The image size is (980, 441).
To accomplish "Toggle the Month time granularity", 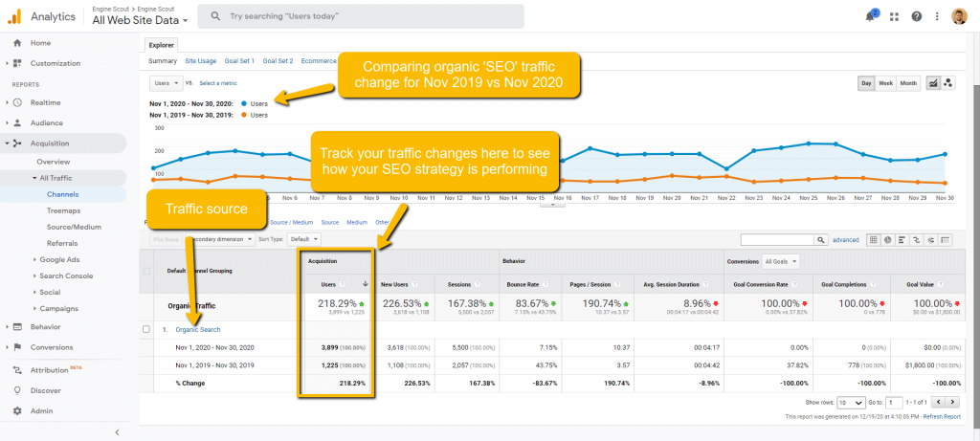I will [908, 83].
